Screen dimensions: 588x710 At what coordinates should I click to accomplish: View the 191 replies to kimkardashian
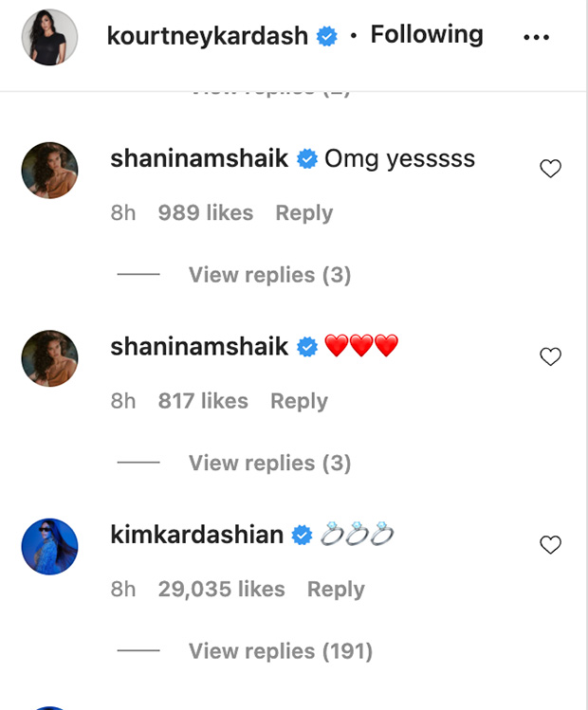pyautogui.click(x=280, y=651)
